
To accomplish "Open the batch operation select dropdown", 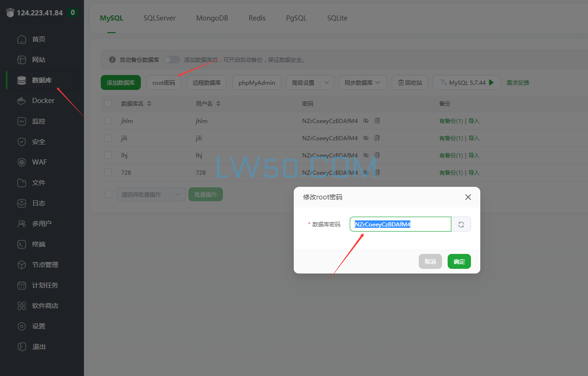I will (x=151, y=194).
